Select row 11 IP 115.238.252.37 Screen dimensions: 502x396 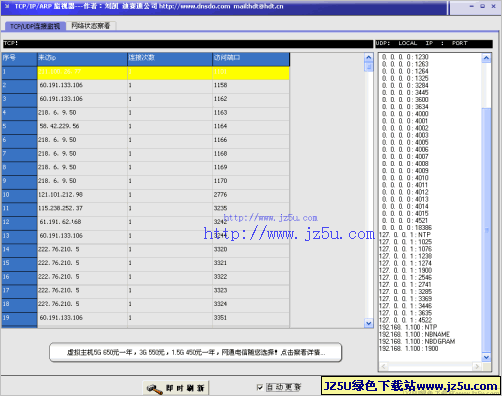[x=82, y=209]
